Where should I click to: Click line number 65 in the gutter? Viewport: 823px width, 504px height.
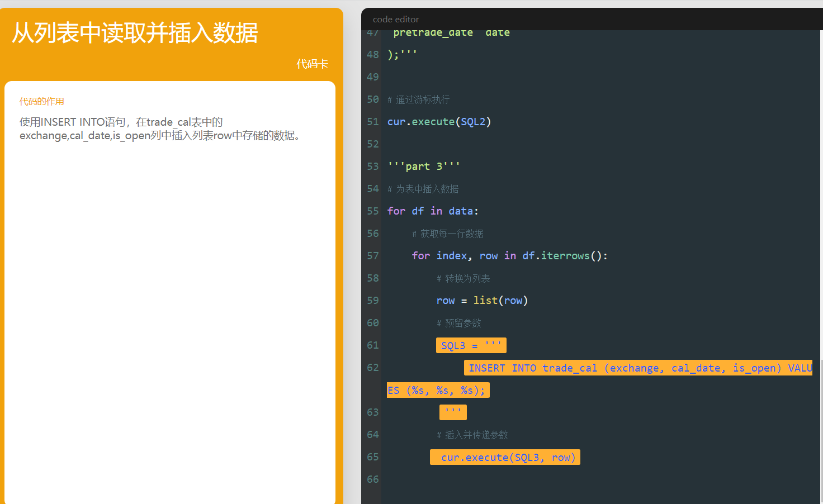click(373, 457)
